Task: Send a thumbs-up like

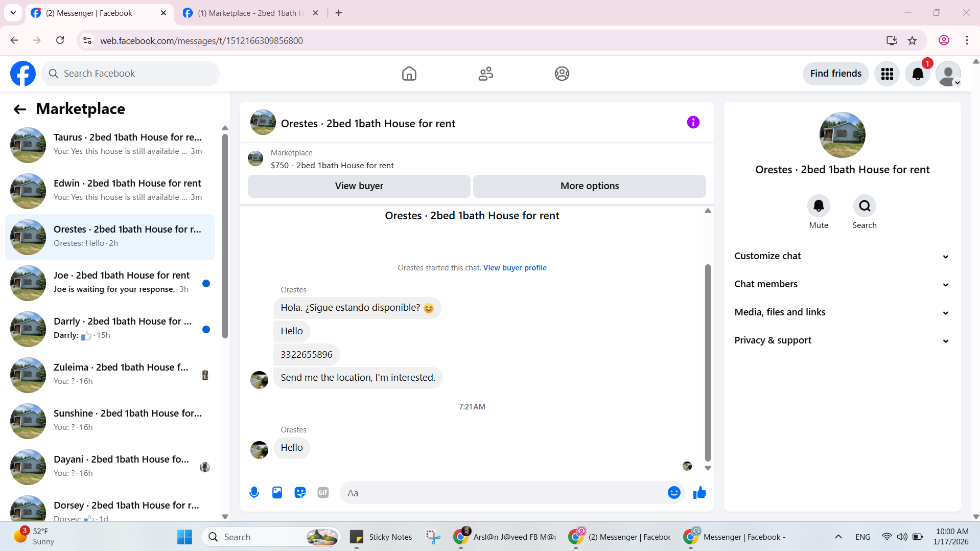Action: pyautogui.click(x=699, y=492)
